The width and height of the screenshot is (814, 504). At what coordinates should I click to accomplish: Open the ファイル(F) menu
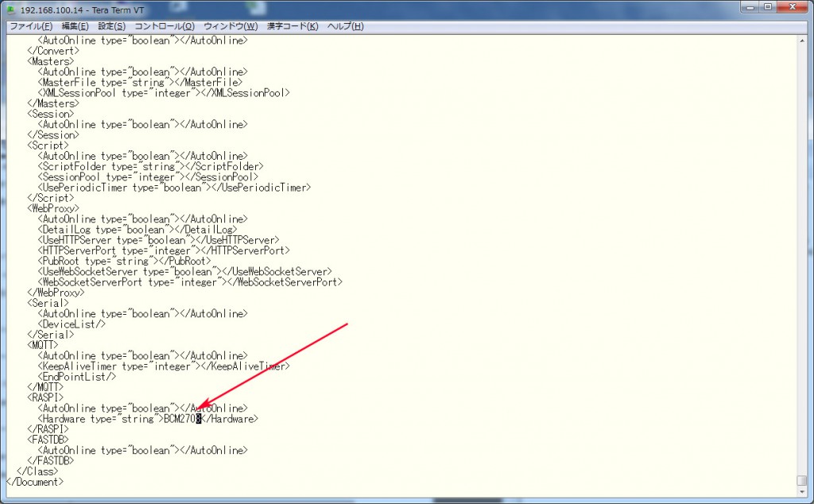coord(31,26)
